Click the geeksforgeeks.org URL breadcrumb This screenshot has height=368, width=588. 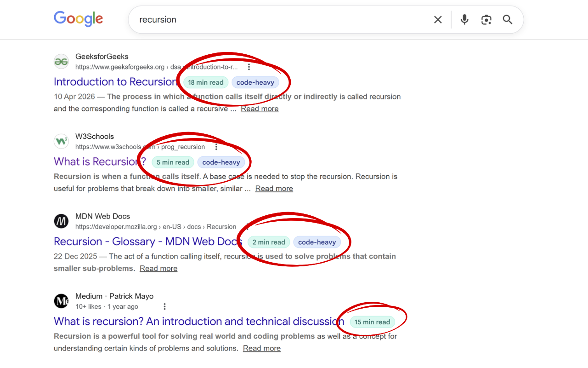(157, 67)
